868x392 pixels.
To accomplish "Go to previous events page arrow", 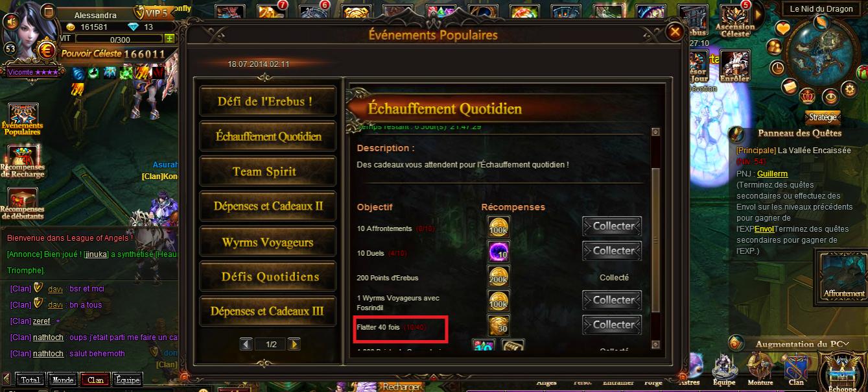I will click(246, 344).
